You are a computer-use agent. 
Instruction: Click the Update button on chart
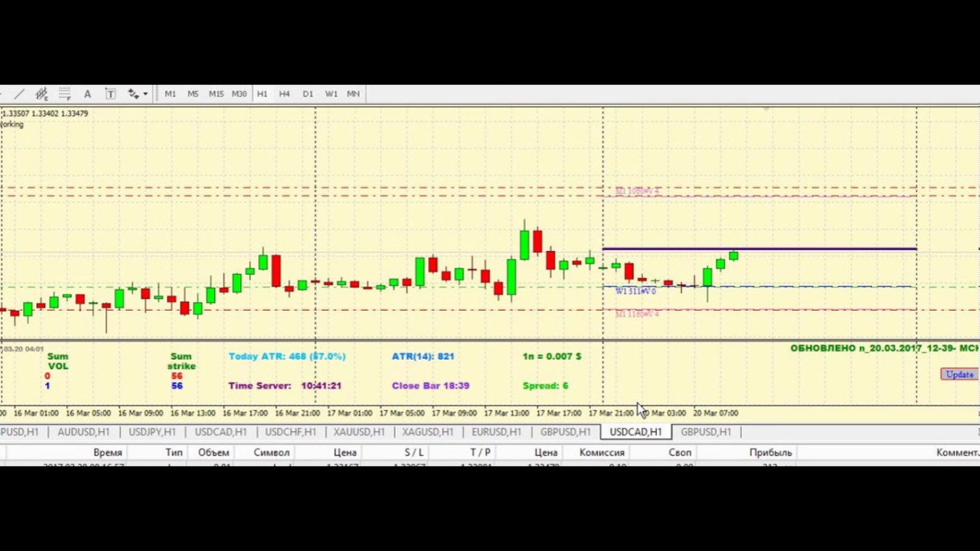coord(959,374)
